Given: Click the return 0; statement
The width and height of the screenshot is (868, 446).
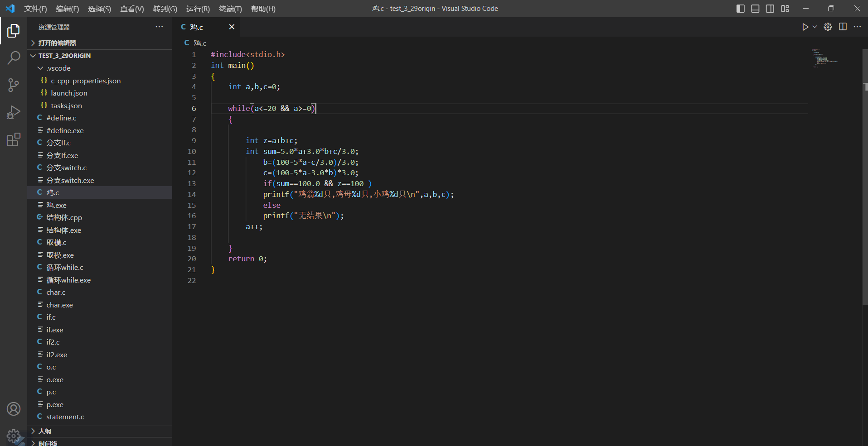Looking at the screenshot, I should tap(247, 259).
